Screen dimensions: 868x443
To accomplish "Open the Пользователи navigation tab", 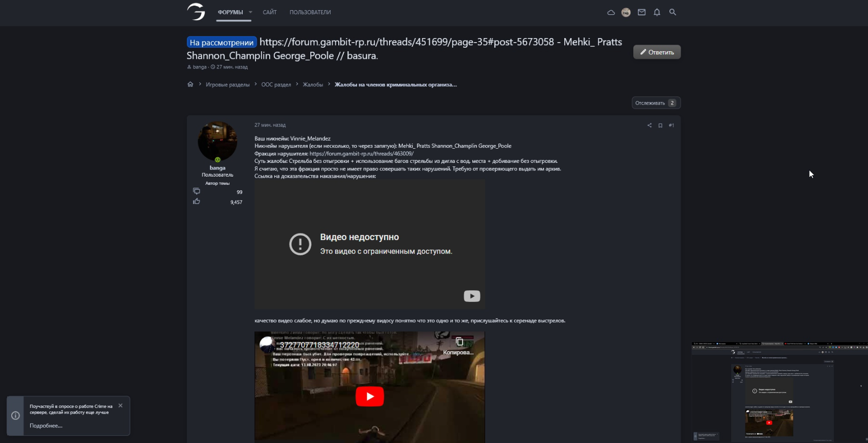I will pos(310,12).
